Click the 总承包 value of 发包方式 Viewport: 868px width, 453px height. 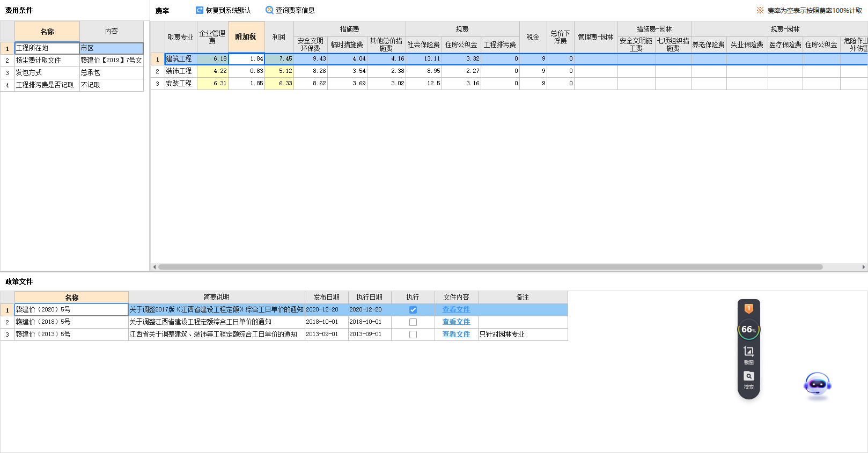point(111,73)
